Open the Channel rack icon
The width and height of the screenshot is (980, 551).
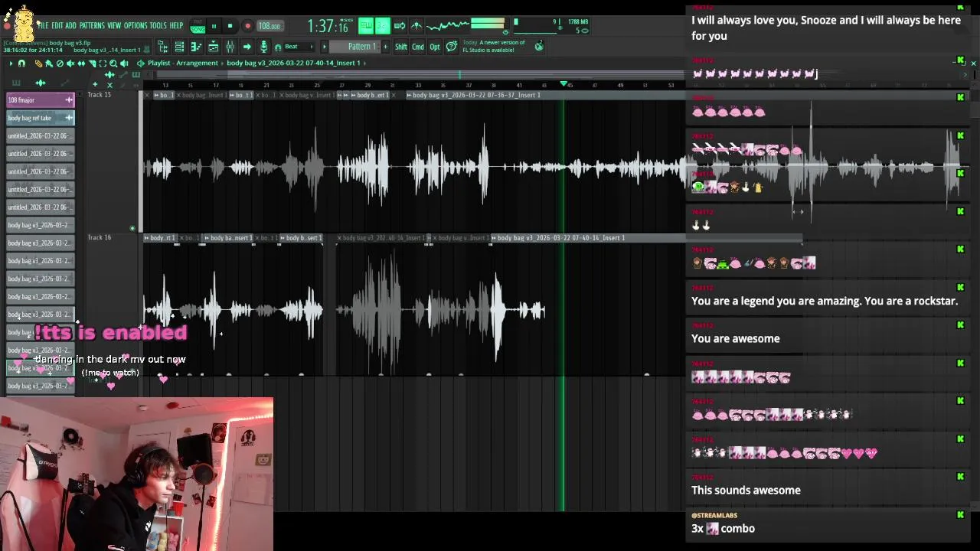click(179, 47)
